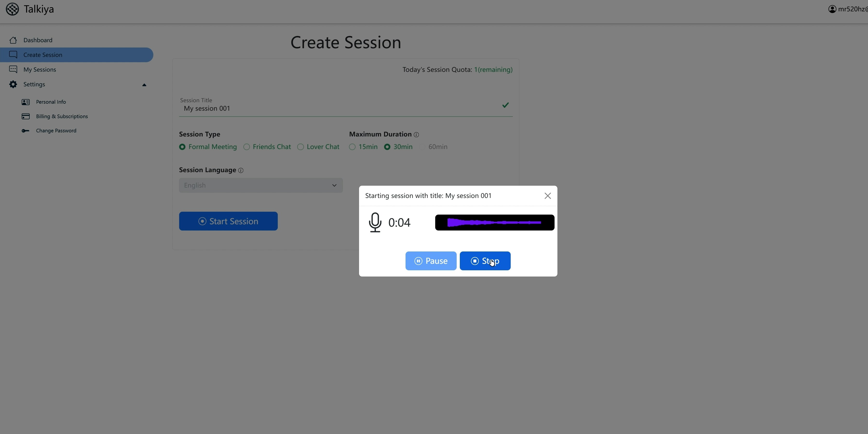
Task: Click the Billing & Subscriptions card icon
Action: [x=26, y=116]
